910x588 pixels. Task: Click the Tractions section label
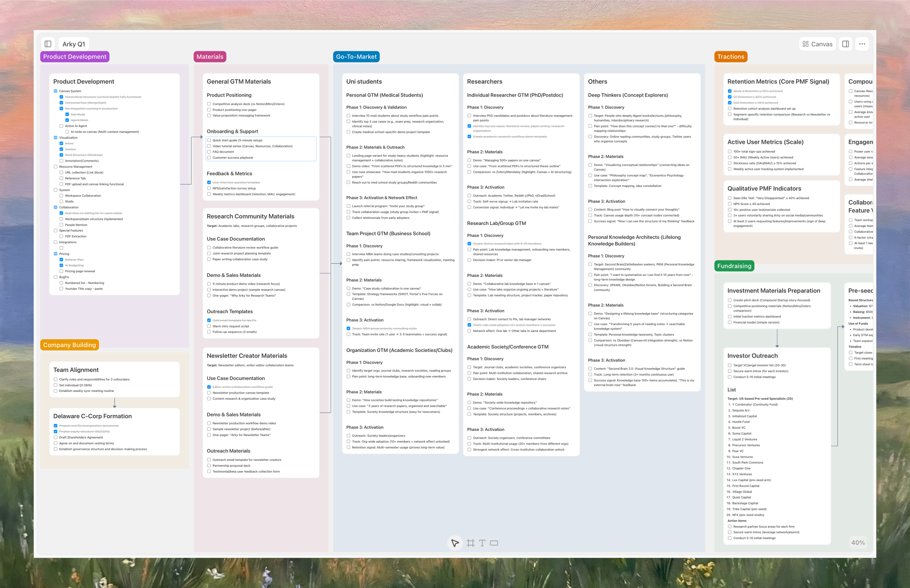pos(730,57)
